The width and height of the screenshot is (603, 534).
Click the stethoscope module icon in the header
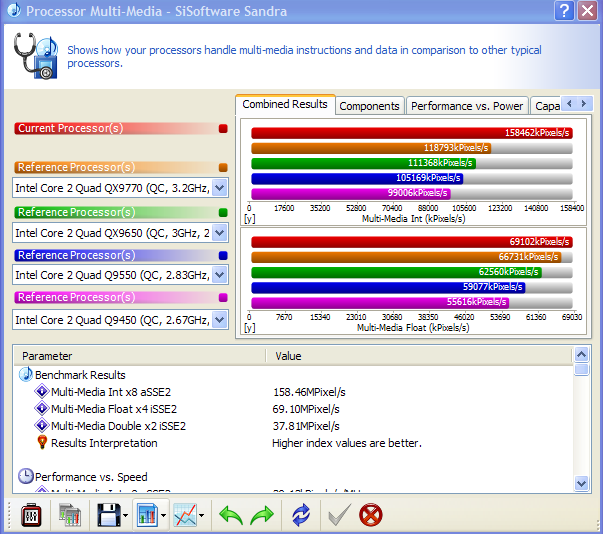36,56
